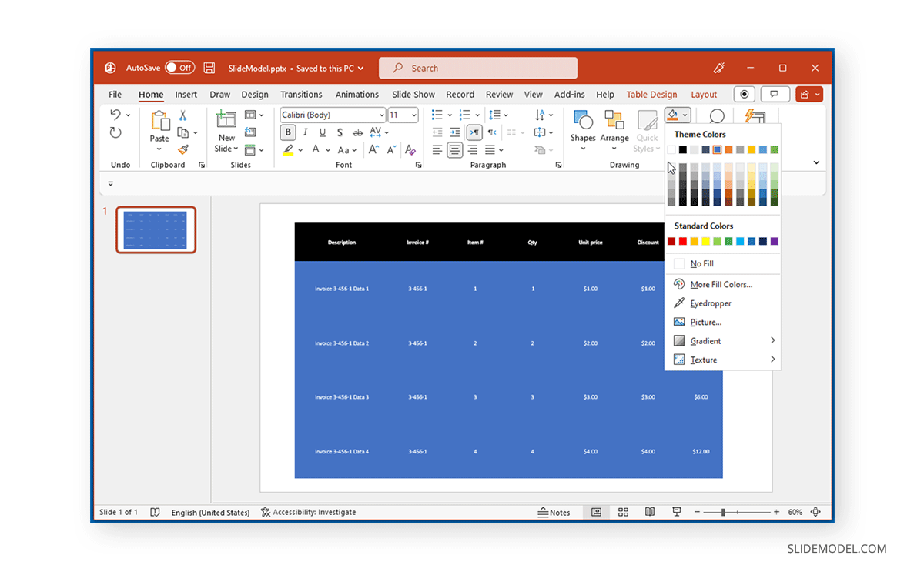Click the Undo arrow icon
924x572 pixels.
coord(115,115)
